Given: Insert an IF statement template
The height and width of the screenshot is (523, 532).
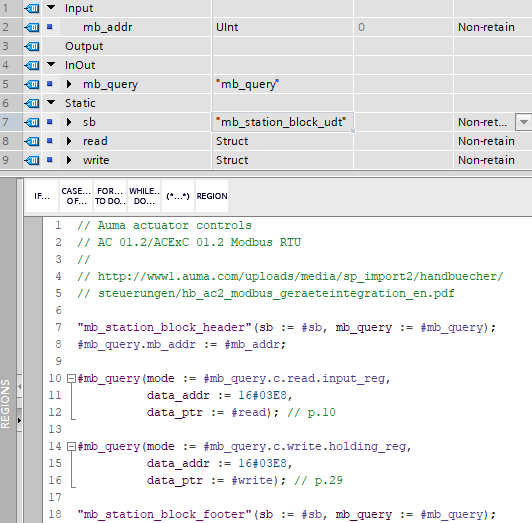Looking at the screenshot, I should [x=42, y=196].
